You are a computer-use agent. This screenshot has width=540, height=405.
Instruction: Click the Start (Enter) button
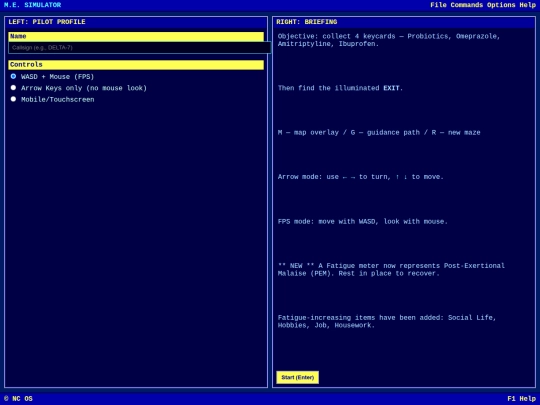298,377
